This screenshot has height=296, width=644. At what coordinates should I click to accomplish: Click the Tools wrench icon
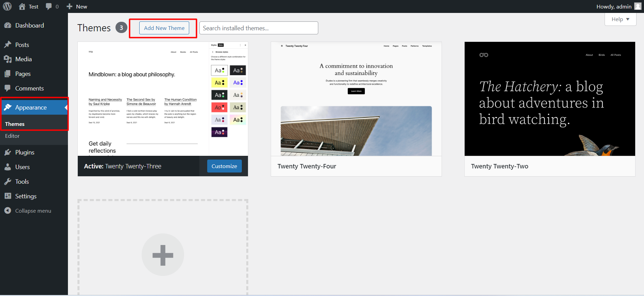[x=7, y=182]
